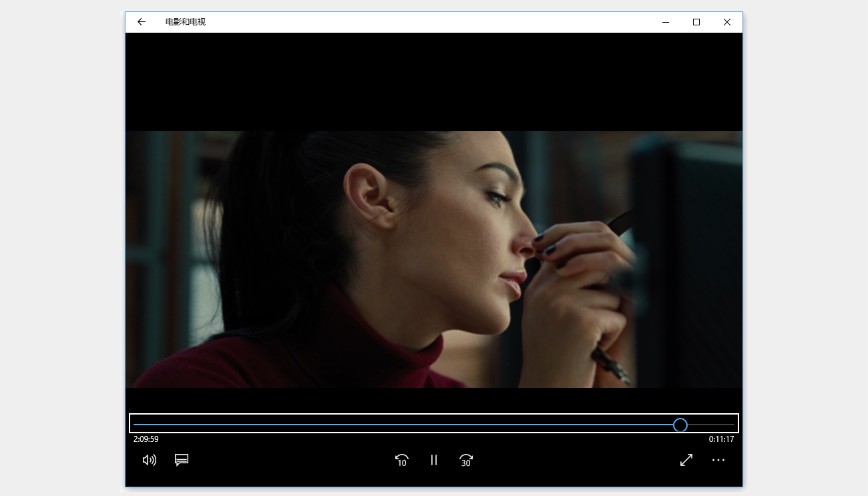The height and width of the screenshot is (496, 868).
Task: Click the video frame to toggle playback
Action: 434,259
